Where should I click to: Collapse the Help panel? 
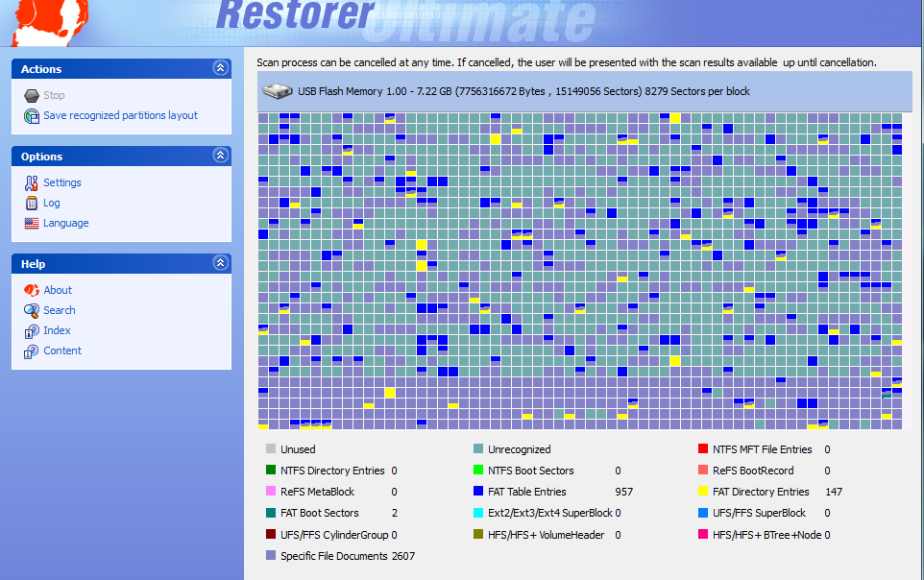point(220,263)
